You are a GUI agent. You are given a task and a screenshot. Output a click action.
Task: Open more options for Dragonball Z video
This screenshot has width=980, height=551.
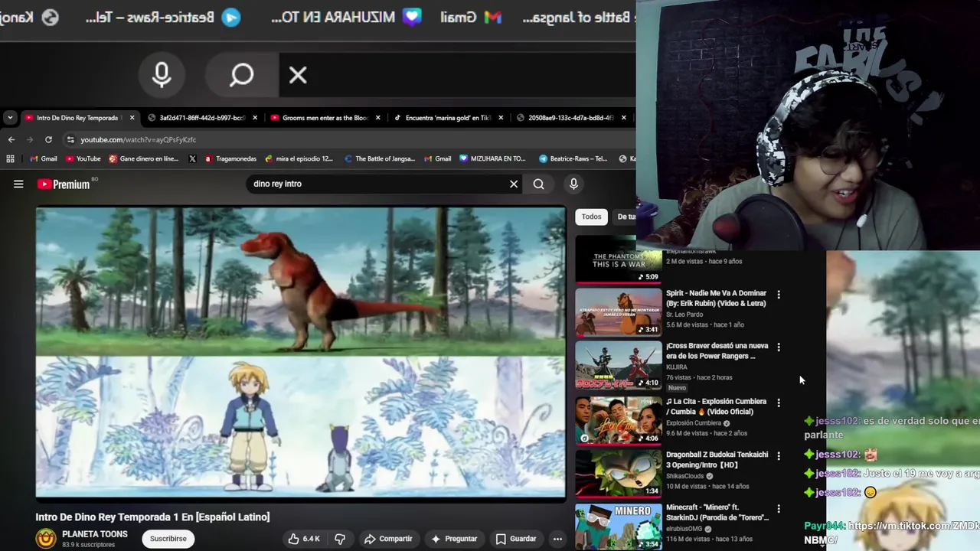[x=779, y=455]
